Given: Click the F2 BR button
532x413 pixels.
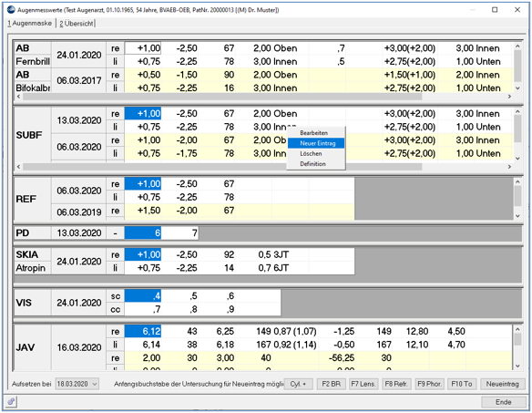Looking at the screenshot, I should (331, 384).
